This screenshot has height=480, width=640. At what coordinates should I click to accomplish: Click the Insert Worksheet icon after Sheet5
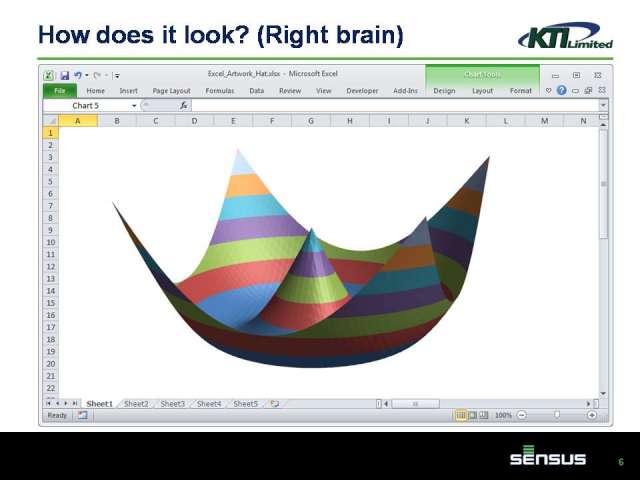point(275,404)
